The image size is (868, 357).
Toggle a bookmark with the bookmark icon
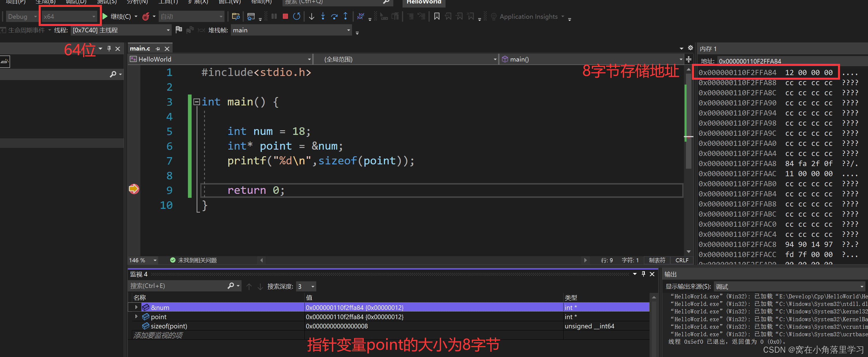(x=437, y=16)
